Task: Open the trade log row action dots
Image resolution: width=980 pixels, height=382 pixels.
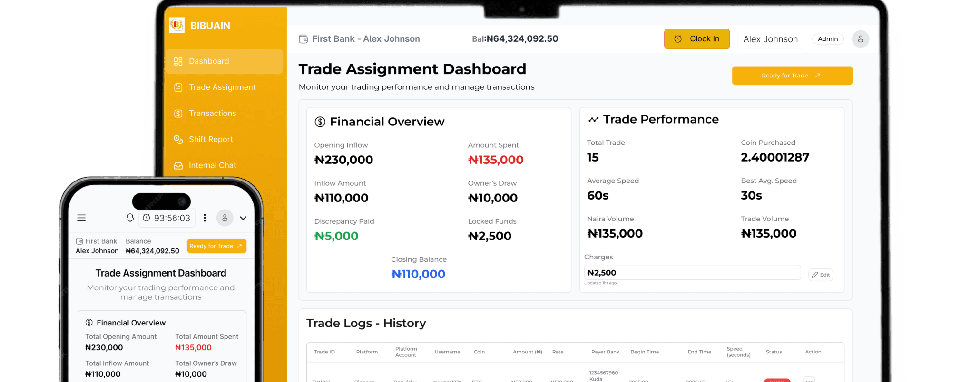Action: point(809,380)
